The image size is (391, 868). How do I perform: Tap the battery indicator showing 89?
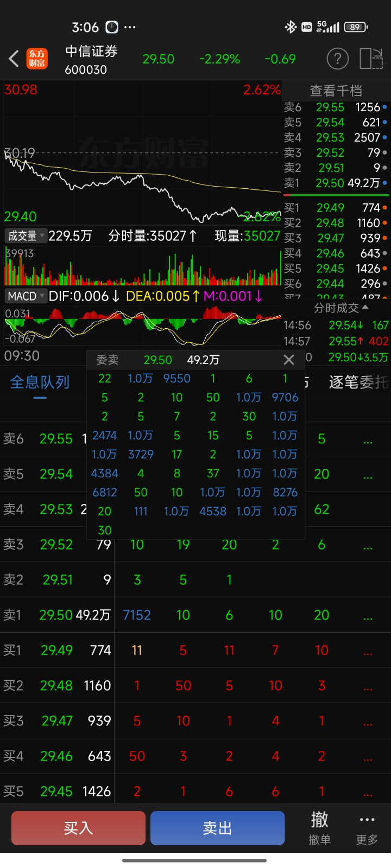356,27
